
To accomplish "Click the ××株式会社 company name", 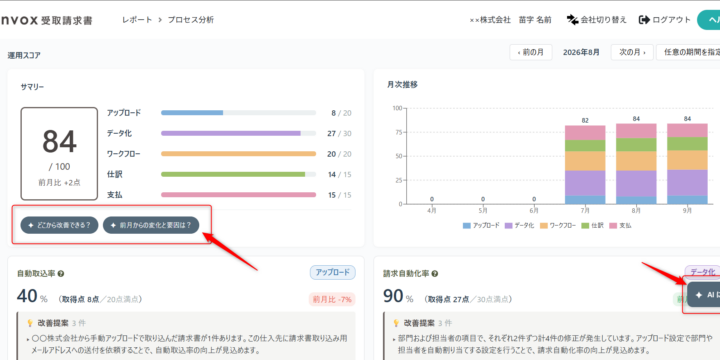I will click(490, 20).
